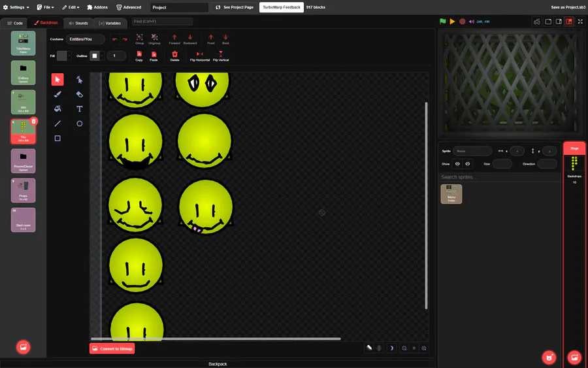588x368 pixels.
Task: Switch to the Sounds tab
Action: point(78,23)
